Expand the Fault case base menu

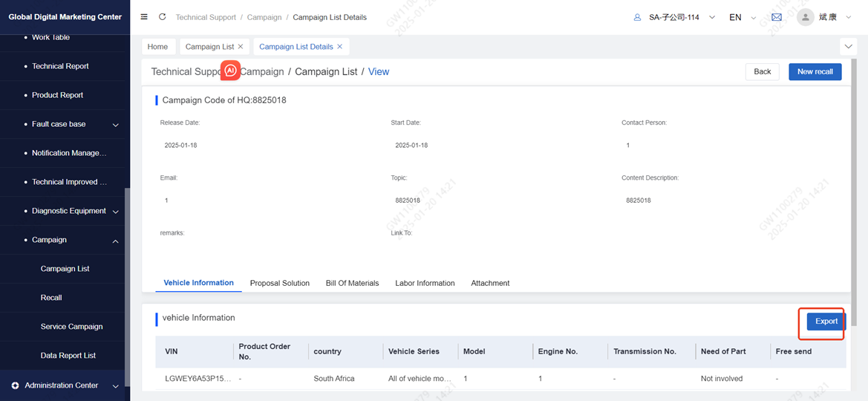(115, 125)
